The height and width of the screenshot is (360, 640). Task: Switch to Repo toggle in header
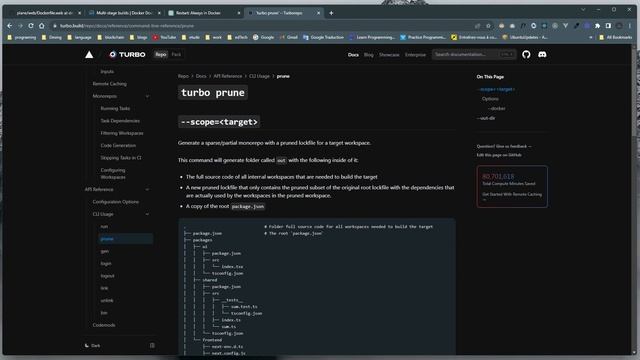pos(161,54)
